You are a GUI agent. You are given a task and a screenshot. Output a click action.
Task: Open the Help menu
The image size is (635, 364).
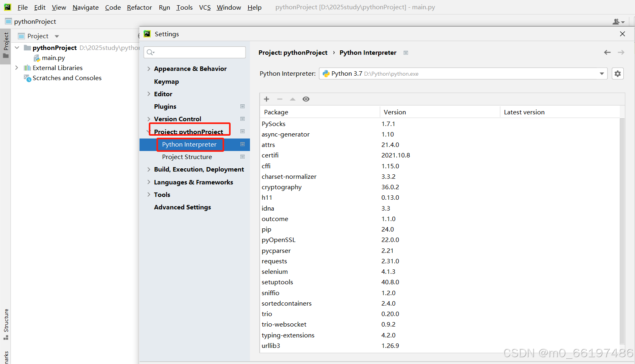(x=254, y=7)
